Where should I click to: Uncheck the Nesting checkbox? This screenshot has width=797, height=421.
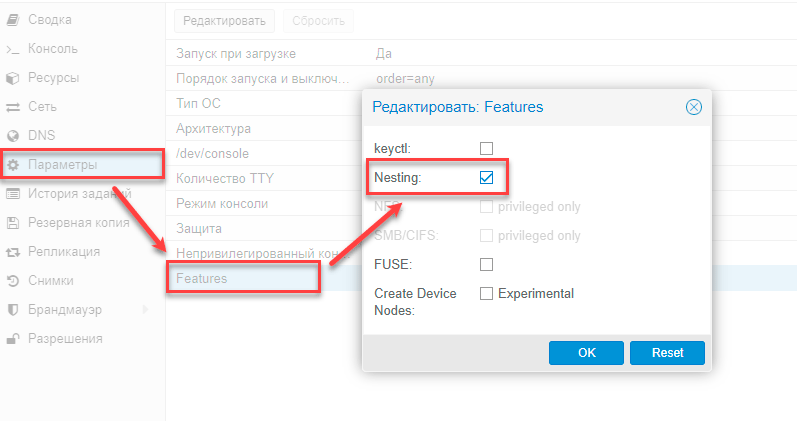click(x=487, y=178)
